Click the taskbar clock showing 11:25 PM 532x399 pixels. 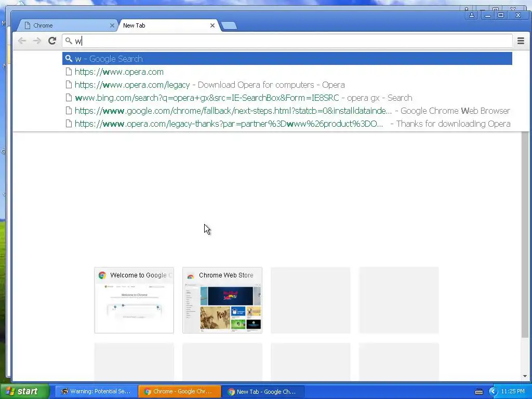point(513,391)
